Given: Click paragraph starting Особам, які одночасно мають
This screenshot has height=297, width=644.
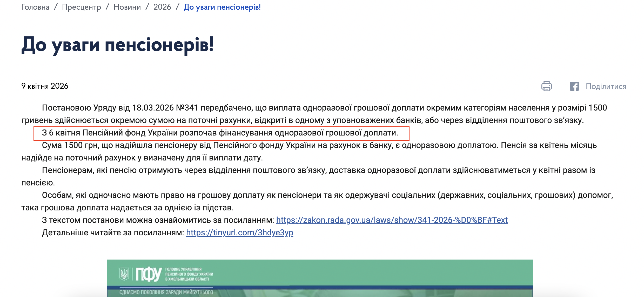Looking at the screenshot, I should click(x=317, y=201).
